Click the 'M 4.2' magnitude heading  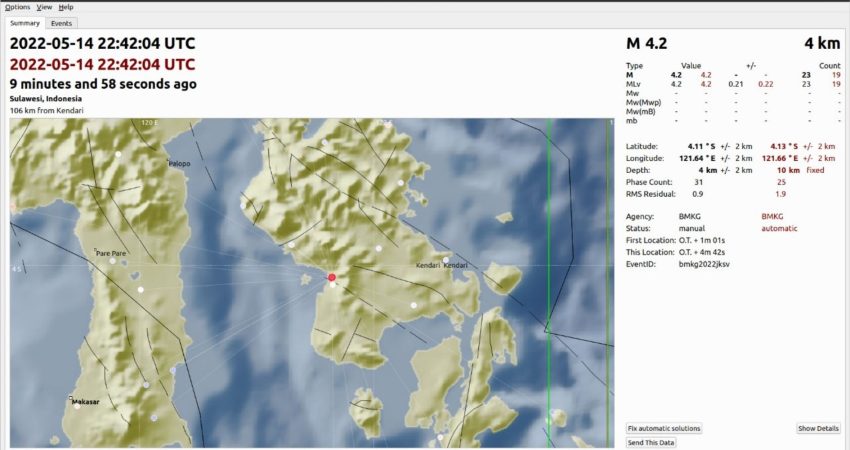(x=647, y=43)
